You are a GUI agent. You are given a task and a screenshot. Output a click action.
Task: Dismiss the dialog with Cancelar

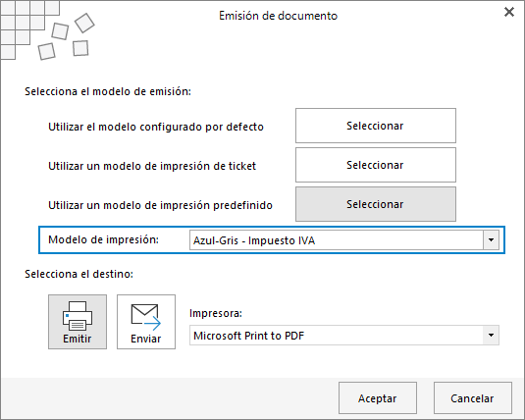pyautogui.click(x=473, y=398)
